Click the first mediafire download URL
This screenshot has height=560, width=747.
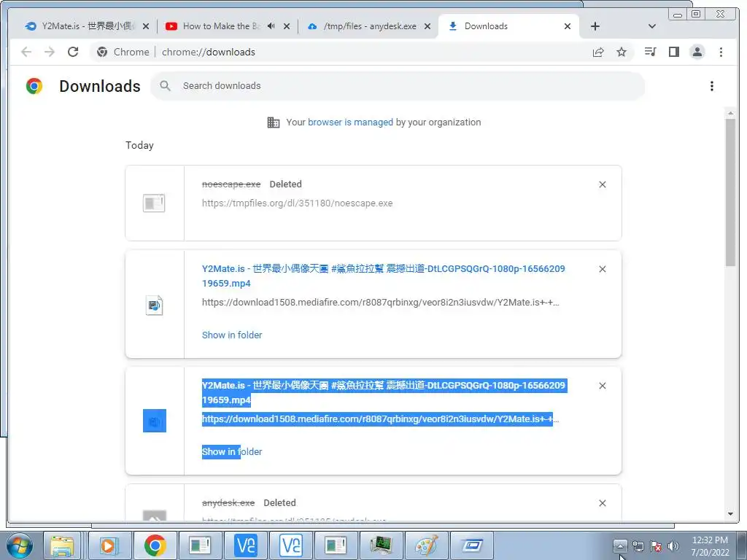coord(380,303)
